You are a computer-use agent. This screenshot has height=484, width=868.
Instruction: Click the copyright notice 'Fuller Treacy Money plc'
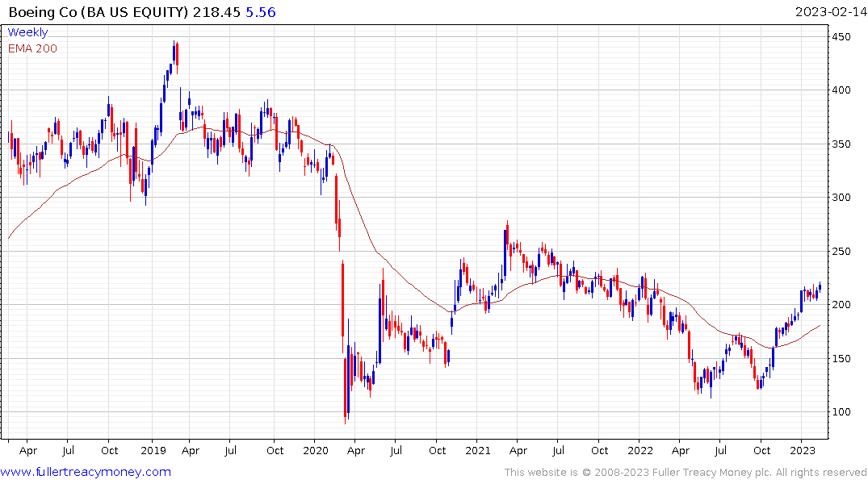click(712, 473)
